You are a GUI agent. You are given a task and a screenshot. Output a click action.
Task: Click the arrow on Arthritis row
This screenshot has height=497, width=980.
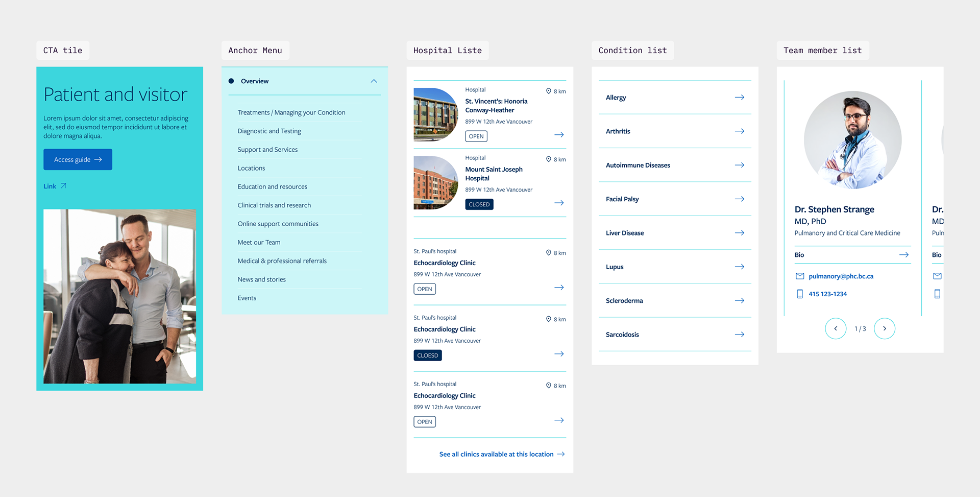(x=739, y=131)
